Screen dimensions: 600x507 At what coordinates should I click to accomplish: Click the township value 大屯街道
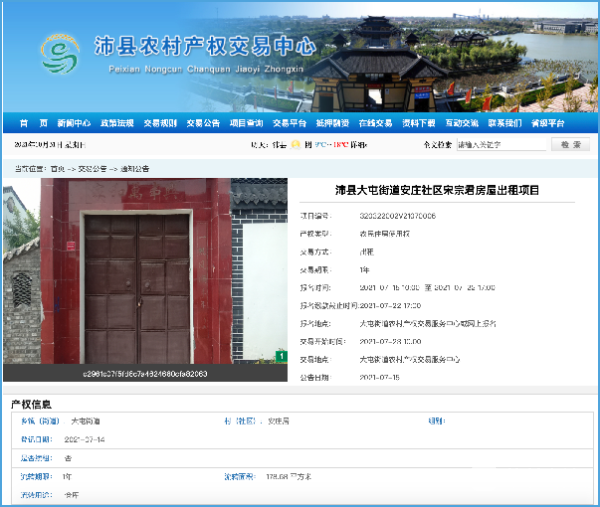86,421
